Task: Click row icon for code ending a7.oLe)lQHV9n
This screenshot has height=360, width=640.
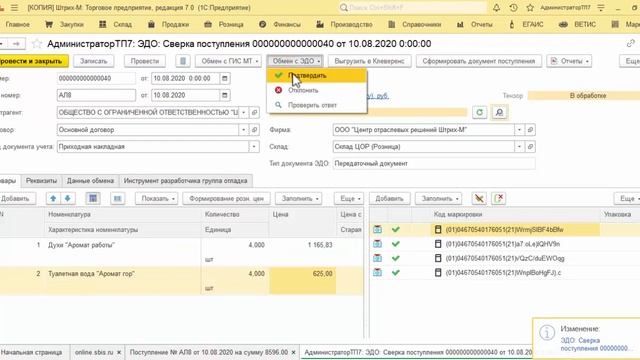Action: [x=378, y=244]
